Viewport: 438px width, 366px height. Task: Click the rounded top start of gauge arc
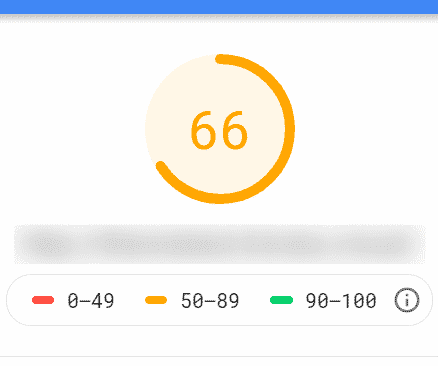220,59
